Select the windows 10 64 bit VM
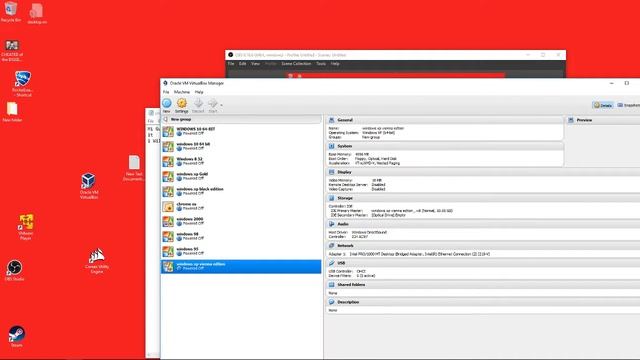Image resolution: width=640 pixels, height=360 pixels. (x=241, y=146)
